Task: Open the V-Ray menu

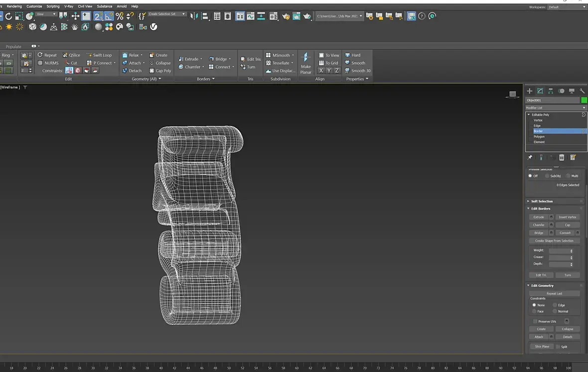Action: [x=69, y=6]
